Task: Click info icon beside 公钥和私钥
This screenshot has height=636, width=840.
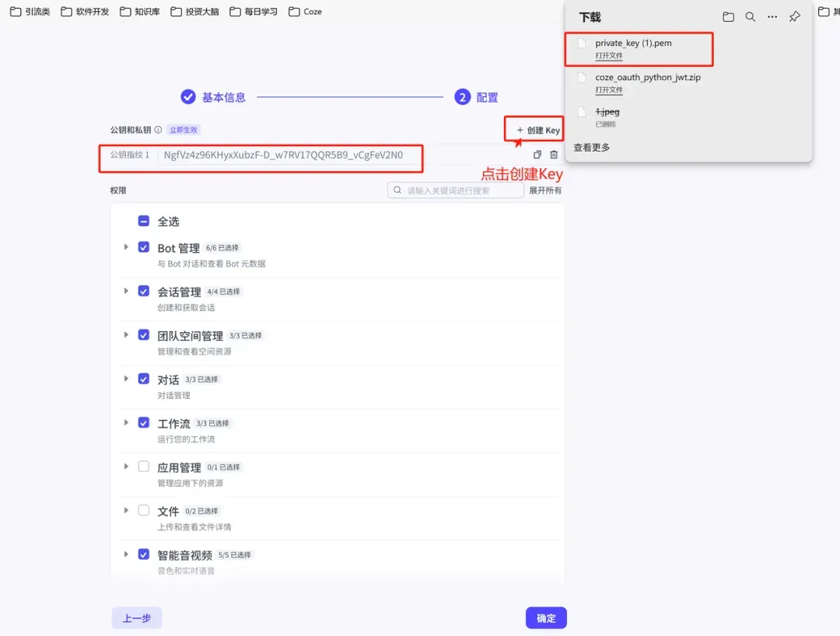Action: tap(158, 130)
